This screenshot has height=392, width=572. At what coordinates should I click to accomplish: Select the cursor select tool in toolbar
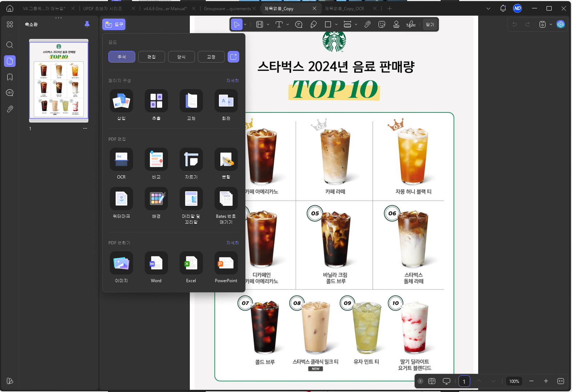point(237,24)
